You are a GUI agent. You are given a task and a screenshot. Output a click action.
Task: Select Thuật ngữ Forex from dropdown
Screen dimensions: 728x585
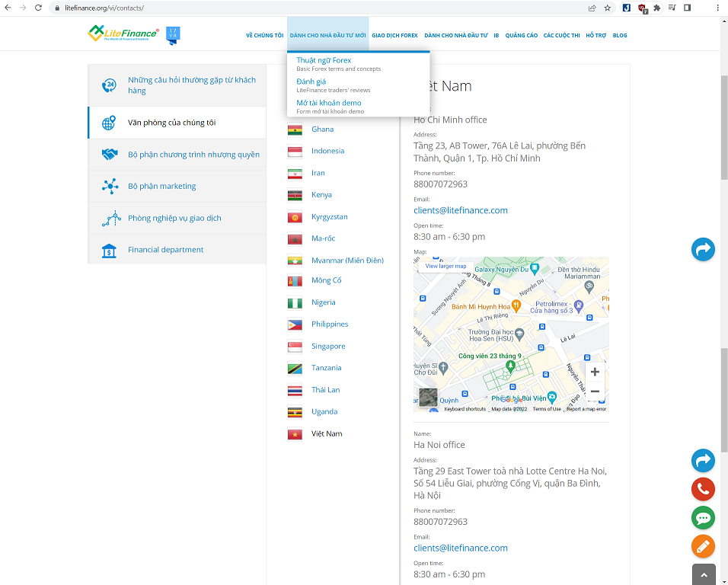(x=324, y=60)
